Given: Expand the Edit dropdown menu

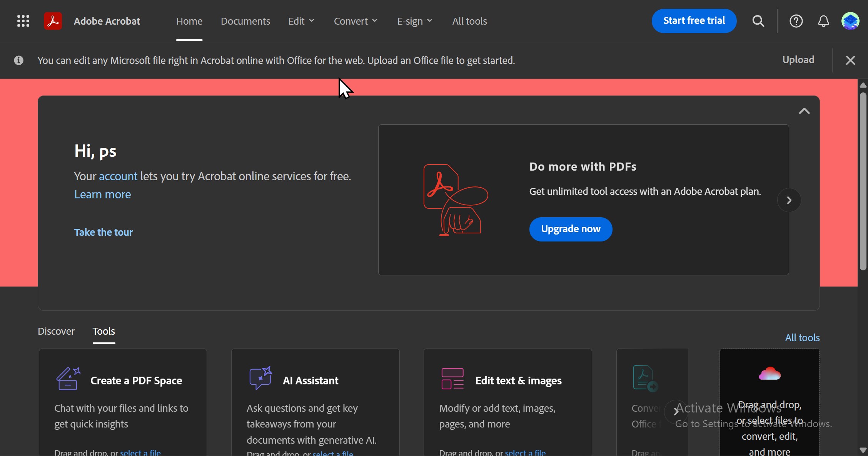Looking at the screenshot, I should 301,21.
